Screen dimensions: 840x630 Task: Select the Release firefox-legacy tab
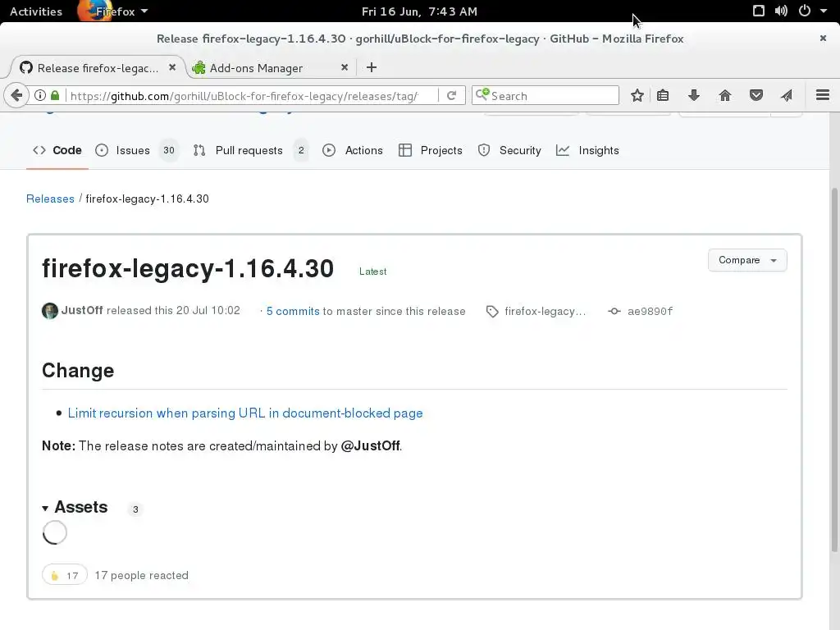tap(98, 68)
